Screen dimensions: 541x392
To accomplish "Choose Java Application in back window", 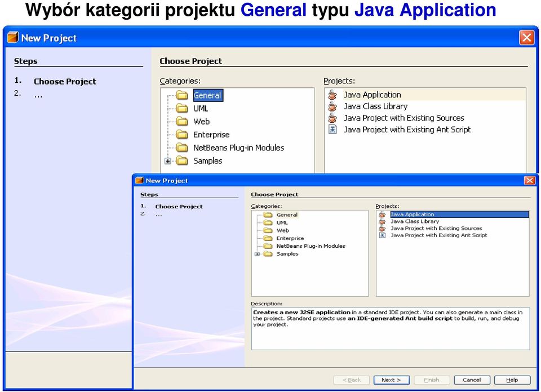I will pyautogui.click(x=372, y=95).
